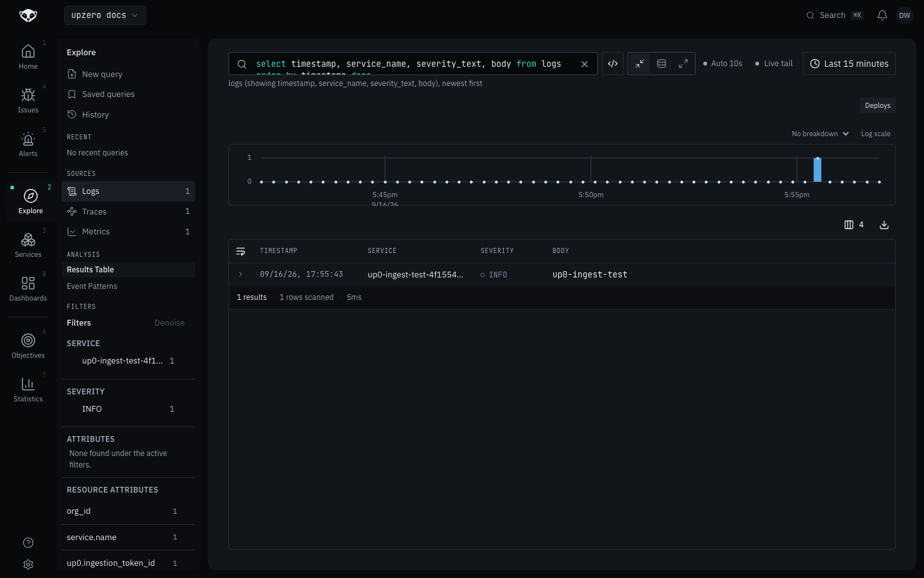Click the BODY column header
Viewport: 924px width, 578px height.
[x=561, y=251]
